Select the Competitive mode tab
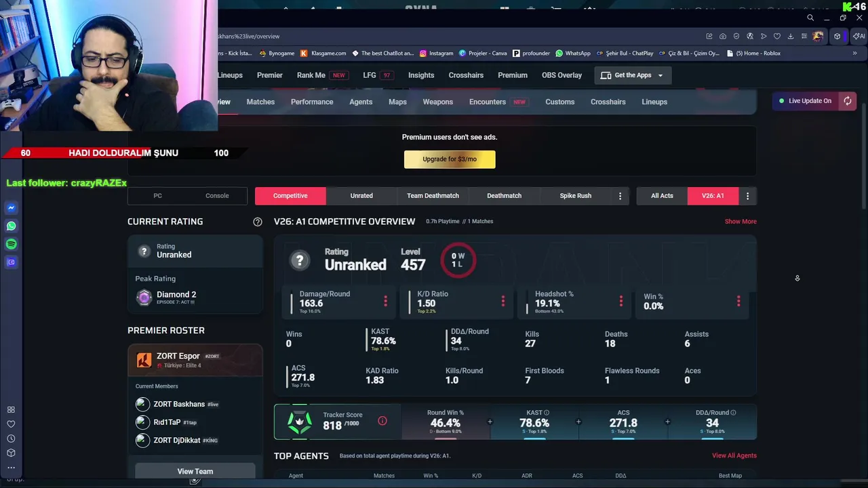This screenshot has width=868, height=488. coord(290,196)
